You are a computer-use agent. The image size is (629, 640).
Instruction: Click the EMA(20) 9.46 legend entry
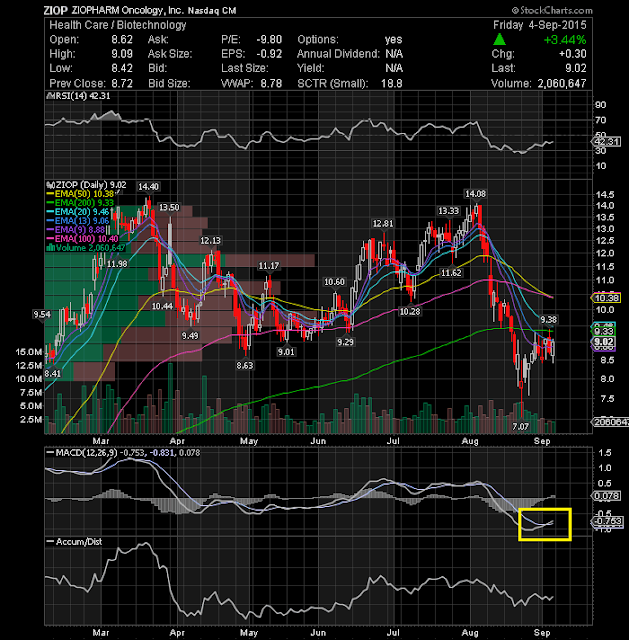78,211
